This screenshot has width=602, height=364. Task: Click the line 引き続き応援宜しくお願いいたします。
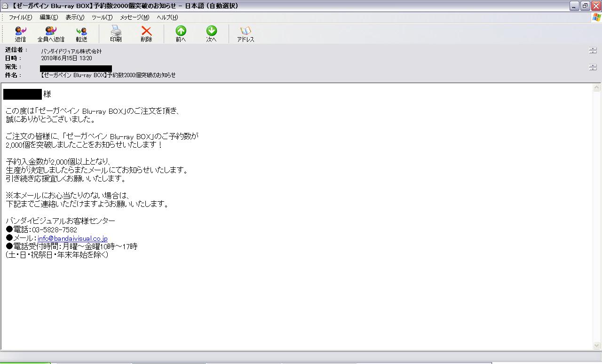pyautogui.click(x=66, y=179)
